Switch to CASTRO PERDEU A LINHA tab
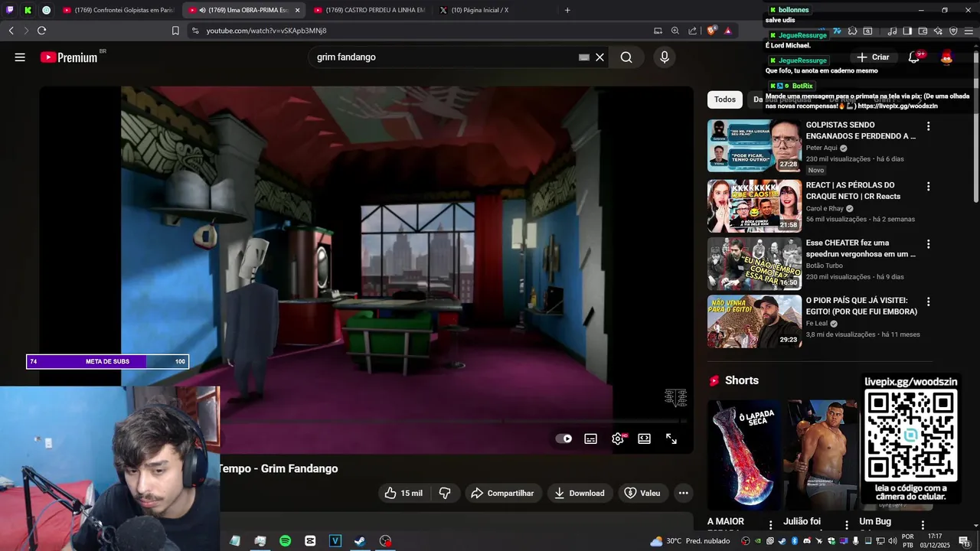The image size is (980, 551). (368, 10)
